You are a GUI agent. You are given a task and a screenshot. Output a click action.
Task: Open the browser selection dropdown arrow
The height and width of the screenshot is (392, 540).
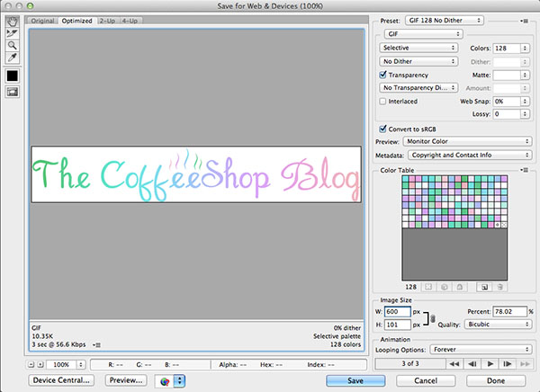point(180,381)
